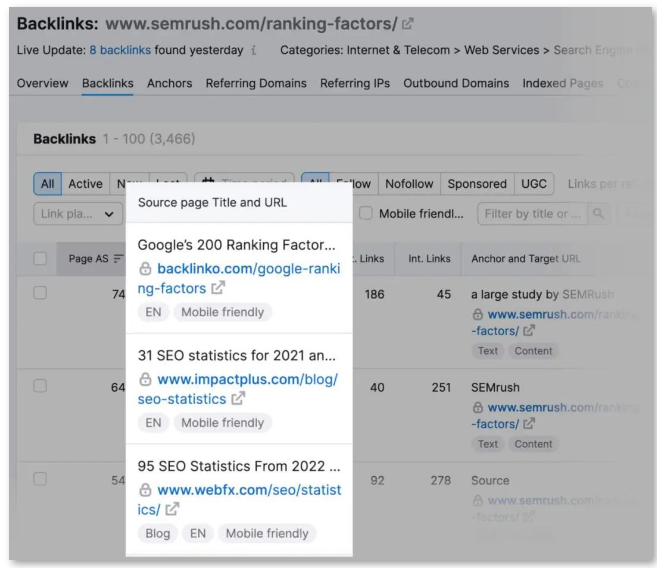
Task: Select the UGC filter button
Action: pos(534,184)
